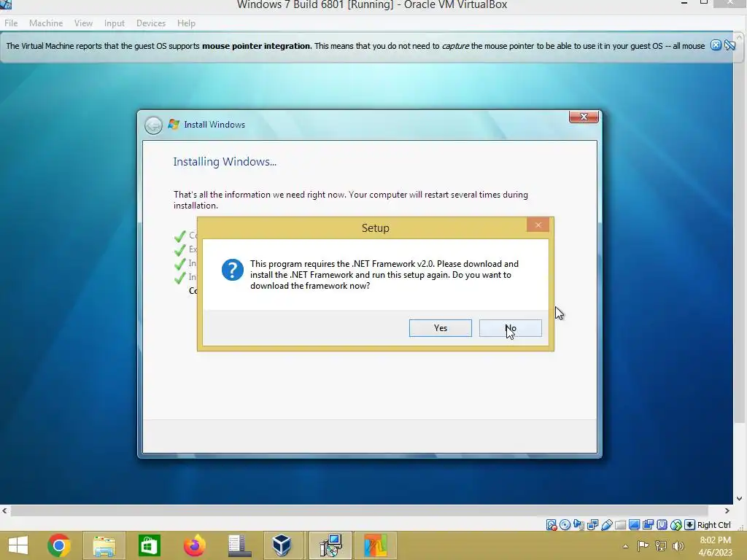747x560 pixels.
Task: Show hidden system tray icons
Action: pos(625,546)
